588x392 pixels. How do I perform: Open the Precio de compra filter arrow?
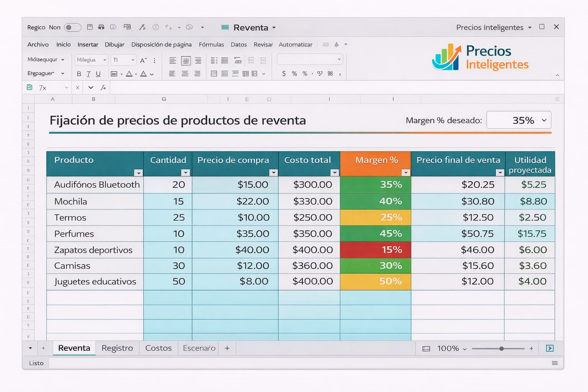pos(273,173)
